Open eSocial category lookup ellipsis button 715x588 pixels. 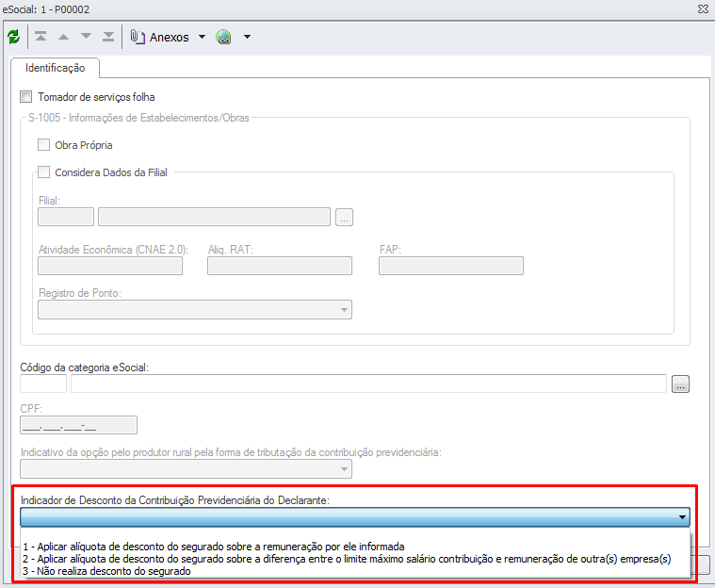tap(680, 384)
